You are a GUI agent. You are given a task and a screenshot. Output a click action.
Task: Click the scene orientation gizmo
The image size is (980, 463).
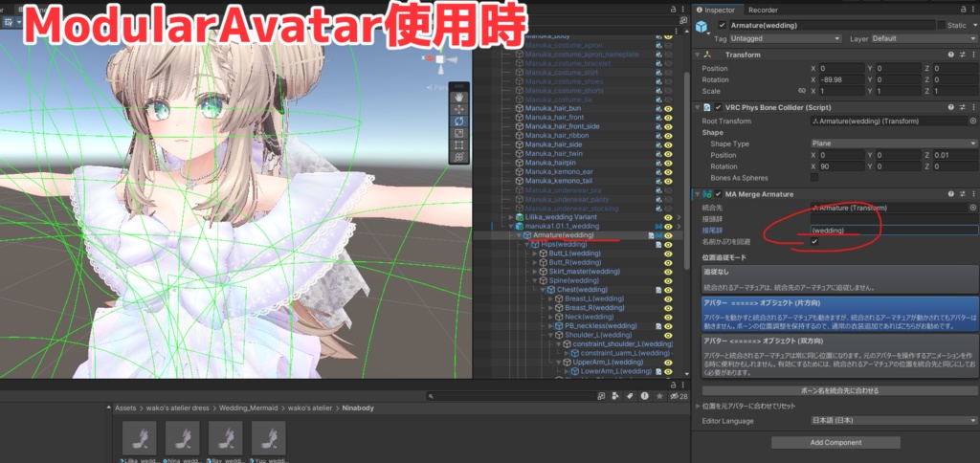[x=440, y=60]
